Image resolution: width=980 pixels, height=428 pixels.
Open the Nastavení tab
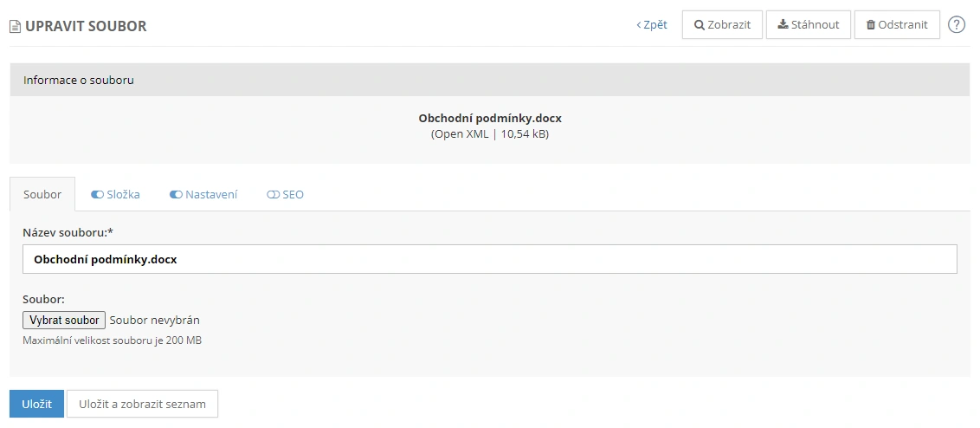[x=211, y=195]
